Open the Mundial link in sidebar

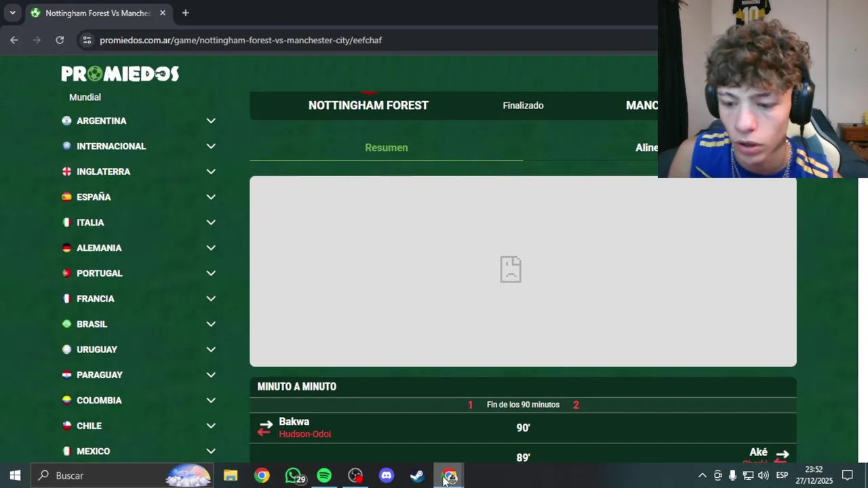click(x=85, y=98)
